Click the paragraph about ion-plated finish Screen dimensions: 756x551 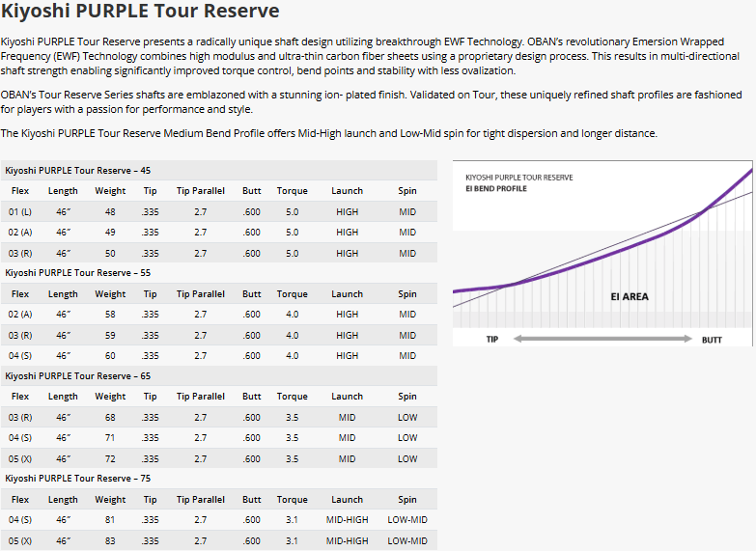tap(371, 101)
